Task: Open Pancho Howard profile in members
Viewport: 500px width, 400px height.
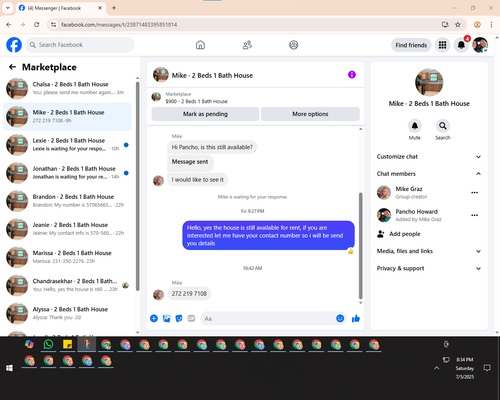Action: [417, 211]
